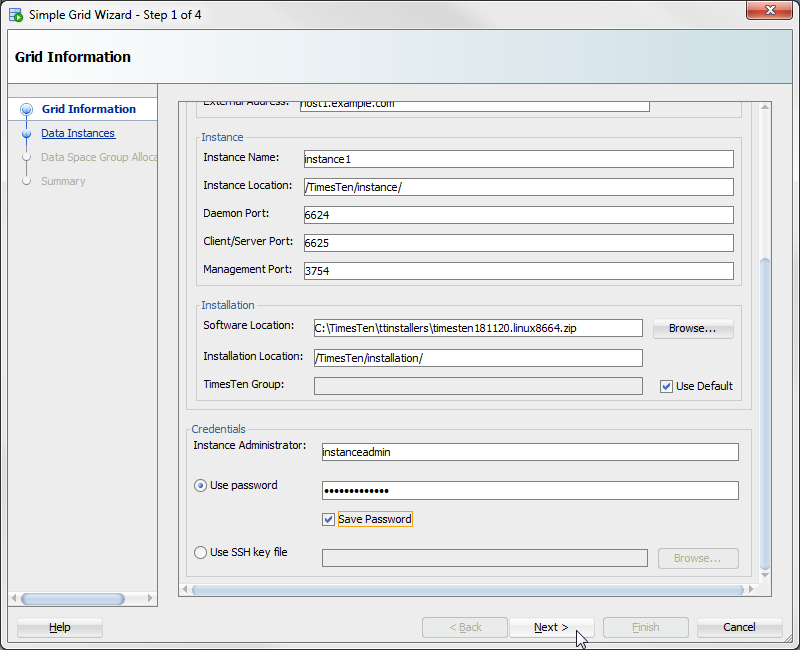Close the Simple Grid Wizard window
This screenshot has height=650, width=800.
tap(769, 10)
